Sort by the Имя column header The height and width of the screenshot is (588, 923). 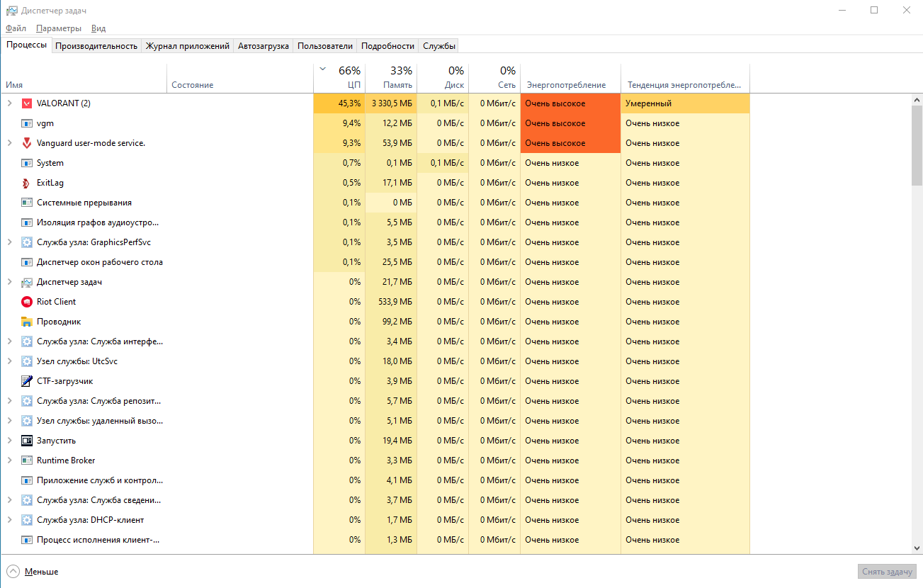pyautogui.click(x=84, y=78)
